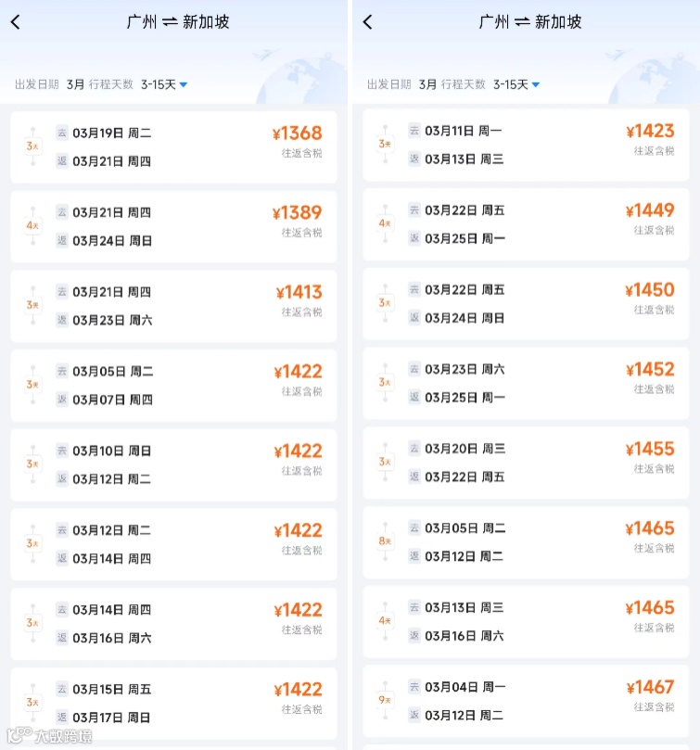The image size is (700, 750).
Task: Tap the back arrow in right screen
Action: [368, 22]
